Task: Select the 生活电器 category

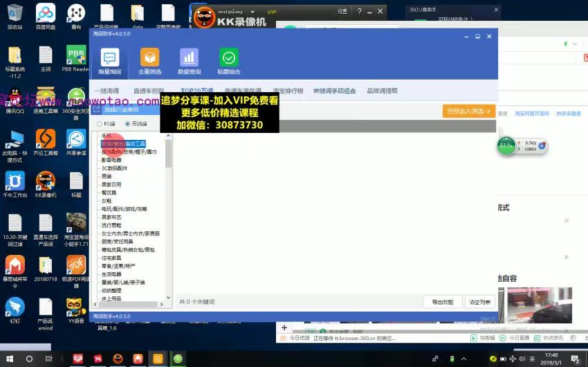Action: 111,274
